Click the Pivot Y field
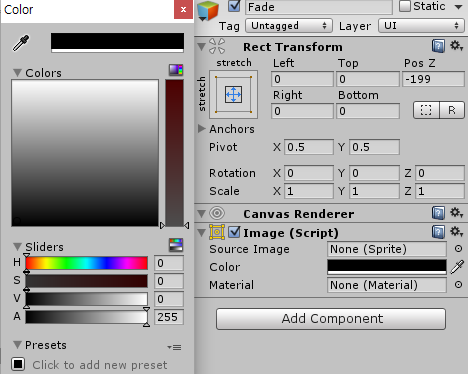468x374 pixels. coord(374,147)
